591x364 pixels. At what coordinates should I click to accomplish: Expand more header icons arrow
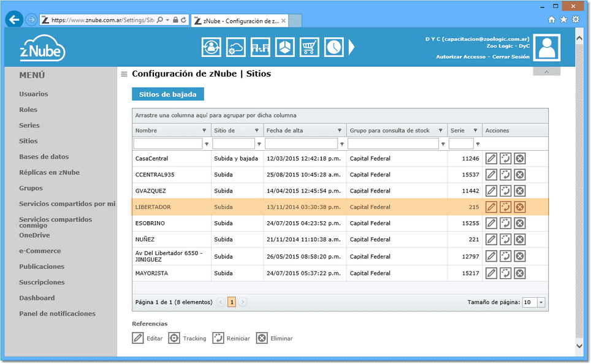[351, 47]
